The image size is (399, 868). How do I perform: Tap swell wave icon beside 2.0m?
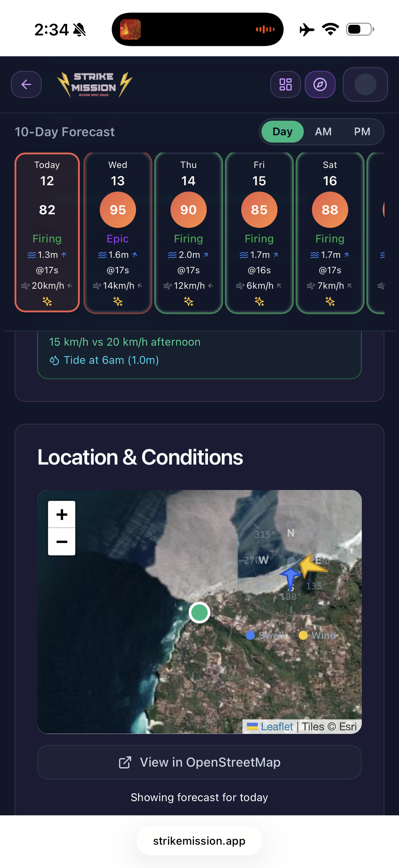pos(172,255)
